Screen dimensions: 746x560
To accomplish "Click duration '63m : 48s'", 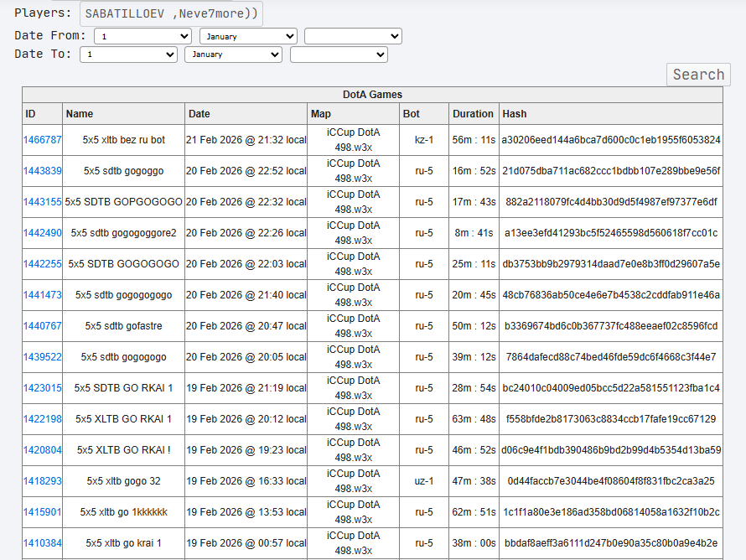I will 474,419.
